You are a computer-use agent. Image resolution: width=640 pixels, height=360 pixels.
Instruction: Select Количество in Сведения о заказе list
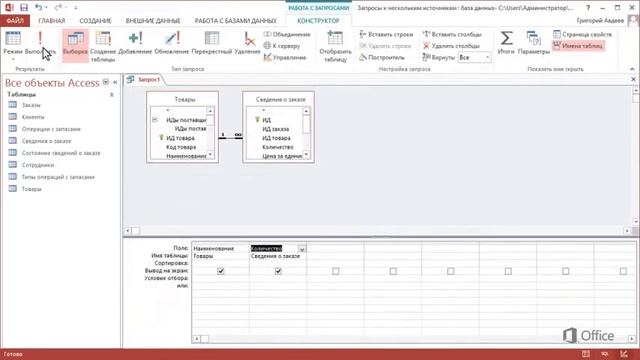click(278, 147)
